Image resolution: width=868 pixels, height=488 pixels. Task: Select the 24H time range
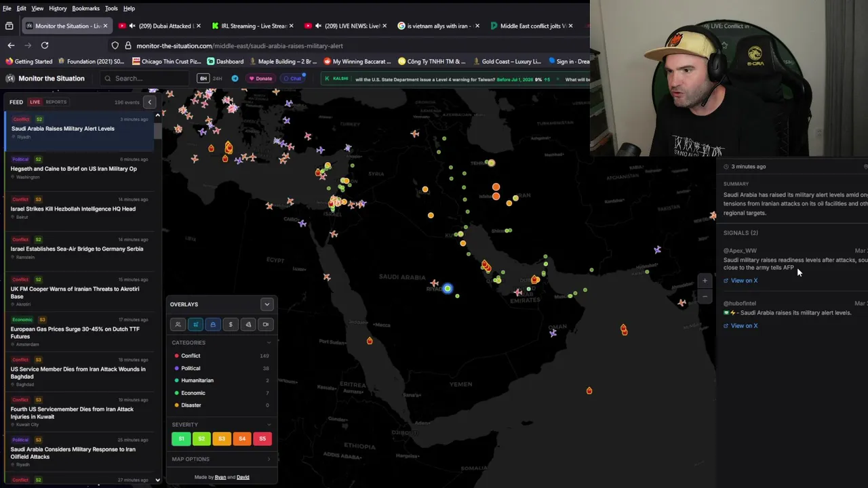point(218,79)
